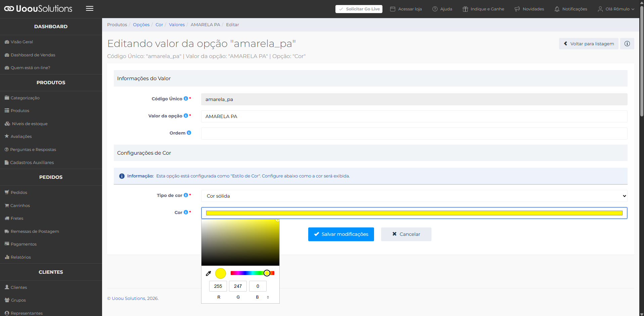This screenshot has width=644, height=316.
Task: Open Pedidos in sidebar
Action: [x=19, y=193]
